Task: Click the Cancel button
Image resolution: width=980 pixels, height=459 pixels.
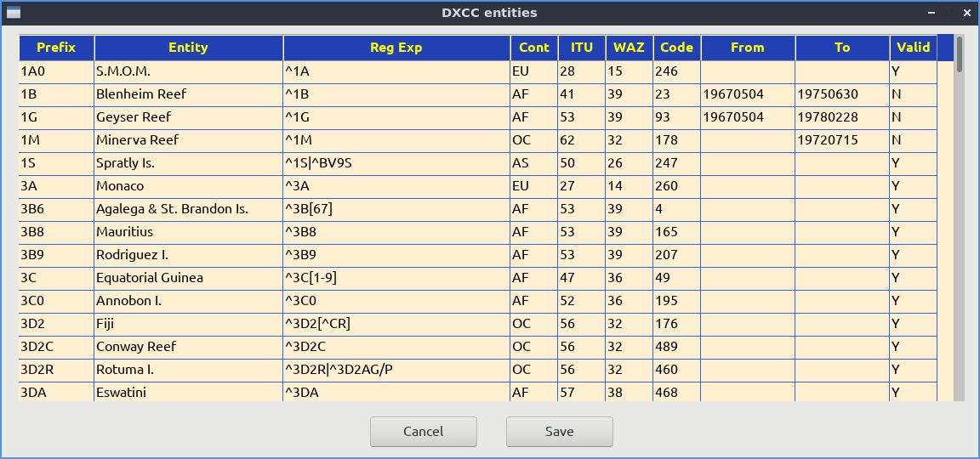Action: pyautogui.click(x=423, y=432)
